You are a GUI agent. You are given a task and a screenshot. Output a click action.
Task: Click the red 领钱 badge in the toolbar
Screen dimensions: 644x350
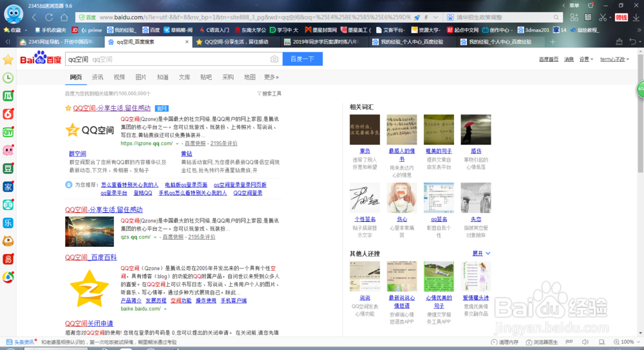click(621, 17)
